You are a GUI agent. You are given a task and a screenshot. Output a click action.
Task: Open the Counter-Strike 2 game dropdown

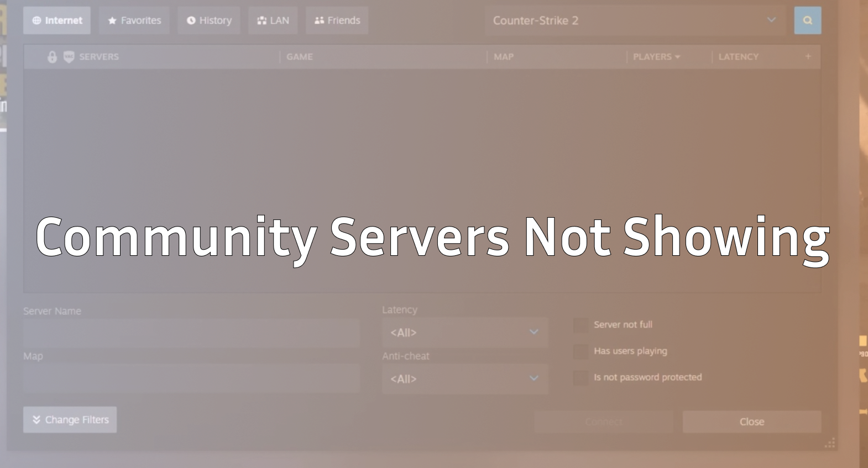(635, 20)
